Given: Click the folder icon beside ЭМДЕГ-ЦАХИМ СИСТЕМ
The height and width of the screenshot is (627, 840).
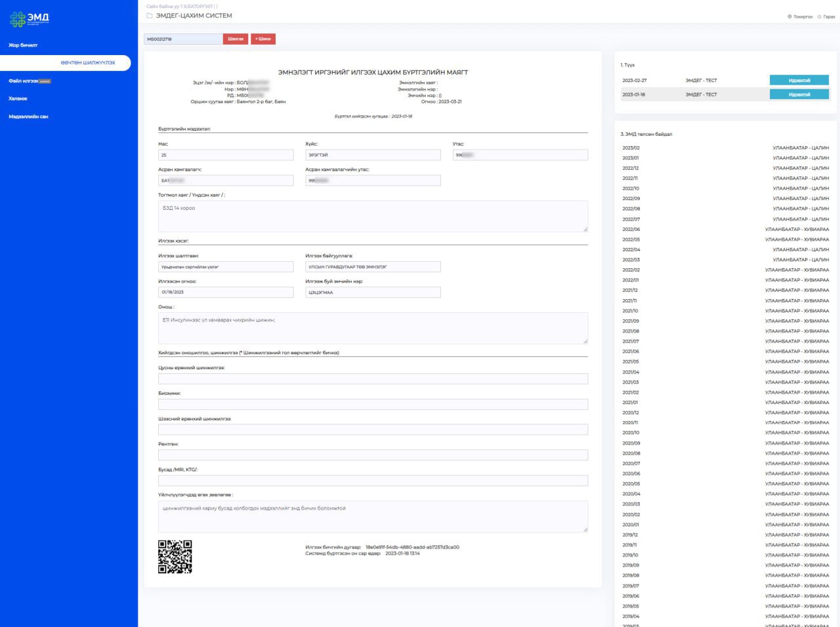Looking at the screenshot, I should click(150, 16).
